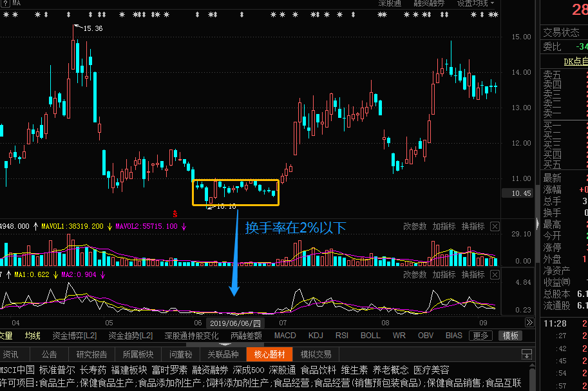Switch to the KDJ indicator
The height and width of the screenshot is (391, 588).
click(316, 335)
